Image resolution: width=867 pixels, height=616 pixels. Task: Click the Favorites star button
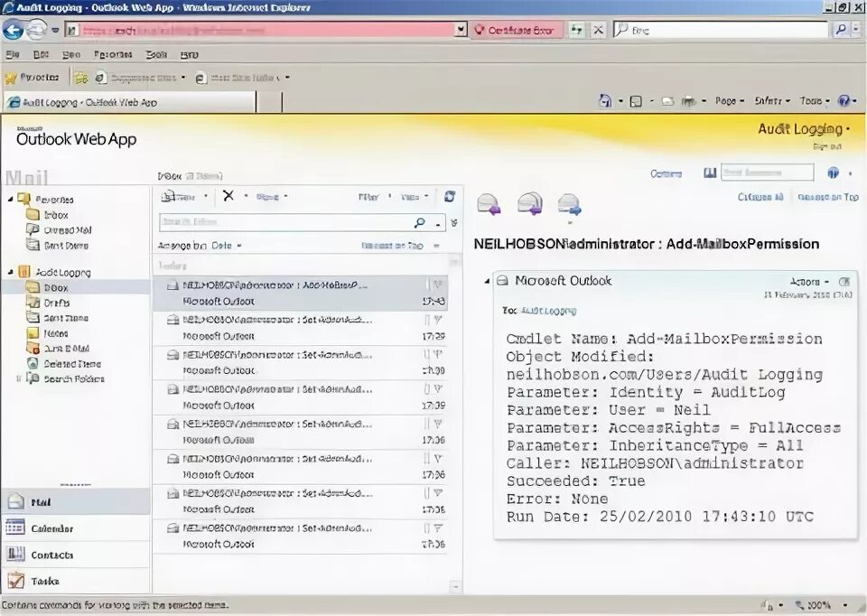pos(33,78)
